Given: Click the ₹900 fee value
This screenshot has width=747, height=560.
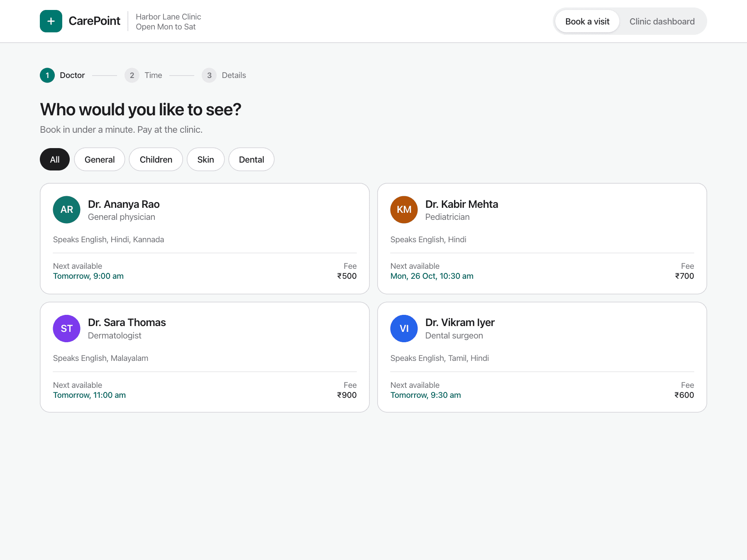Looking at the screenshot, I should (x=347, y=395).
